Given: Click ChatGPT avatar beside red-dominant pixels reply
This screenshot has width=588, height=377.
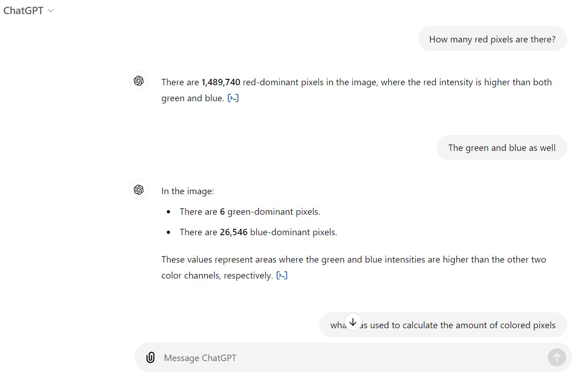Looking at the screenshot, I should coord(139,81).
